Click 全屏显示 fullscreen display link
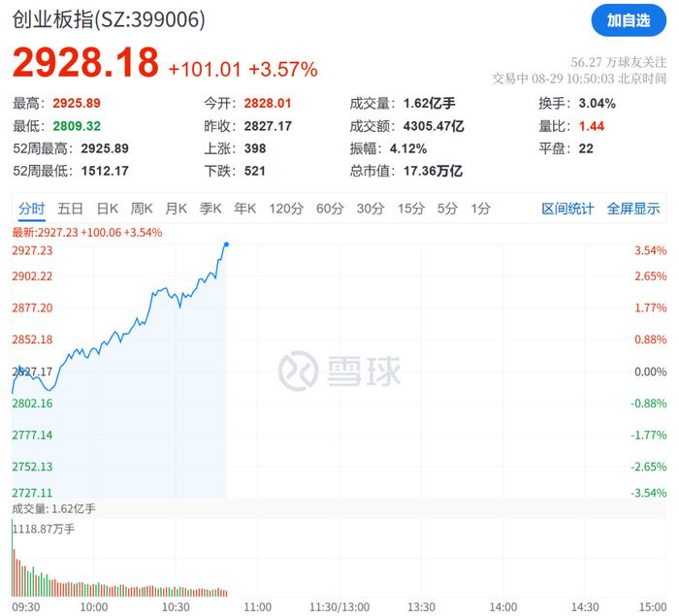679x616 pixels. pyautogui.click(x=633, y=209)
